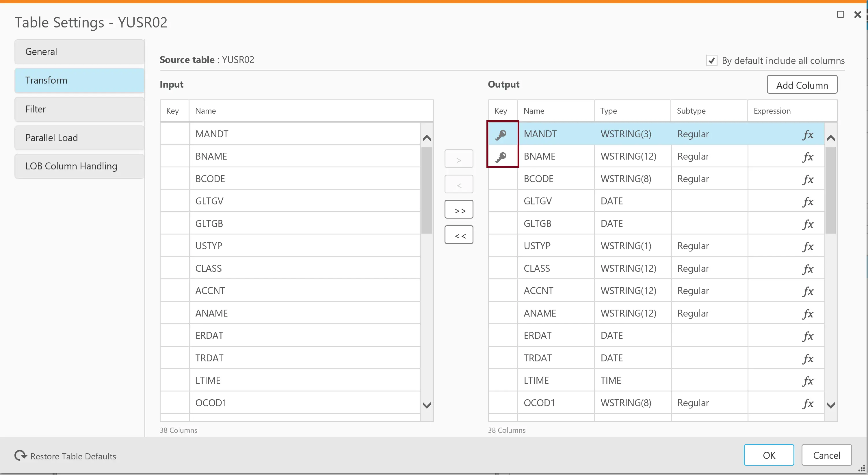The image size is (868, 475).
Task: Open expression builder for BNAME row
Action: (x=808, y=157)
